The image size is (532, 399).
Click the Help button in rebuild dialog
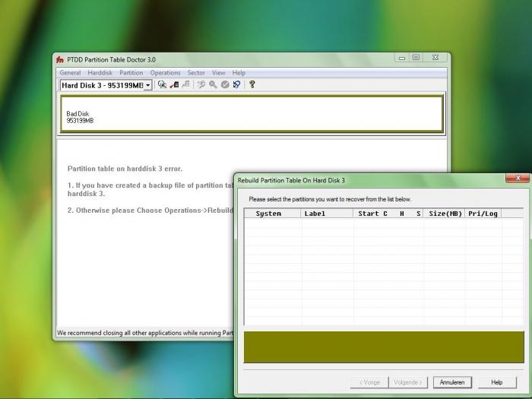pyautogui.click(x=497, y=382)
